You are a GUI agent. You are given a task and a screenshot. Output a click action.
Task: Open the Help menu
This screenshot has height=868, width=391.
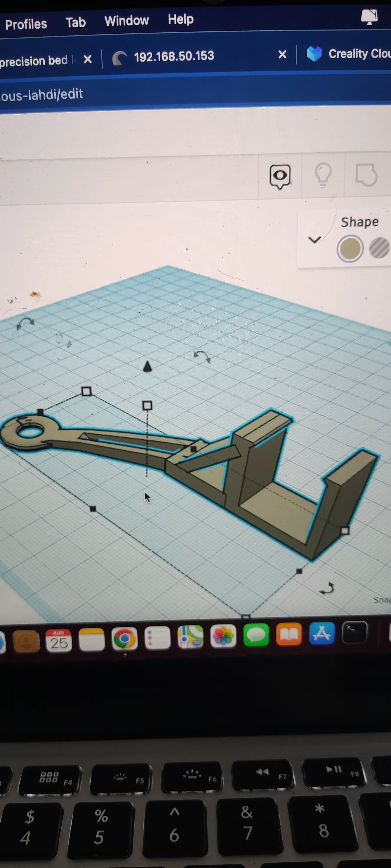(181, 20)
